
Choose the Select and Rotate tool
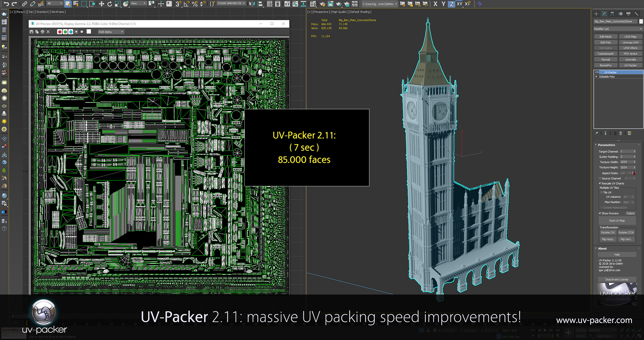[x=109, y=4]
